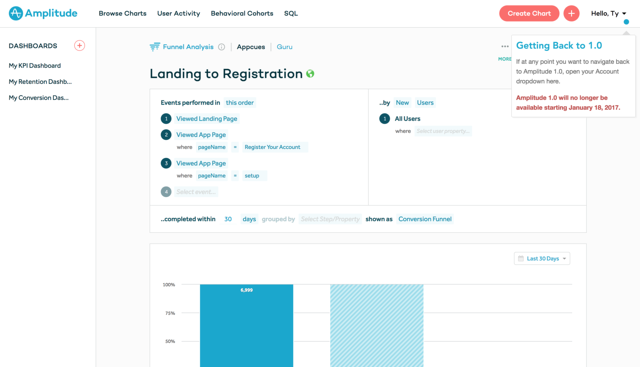Change the Users measurement selector
Image resolution: width=640 pixels, height=367 pixels.
[425, 102]
